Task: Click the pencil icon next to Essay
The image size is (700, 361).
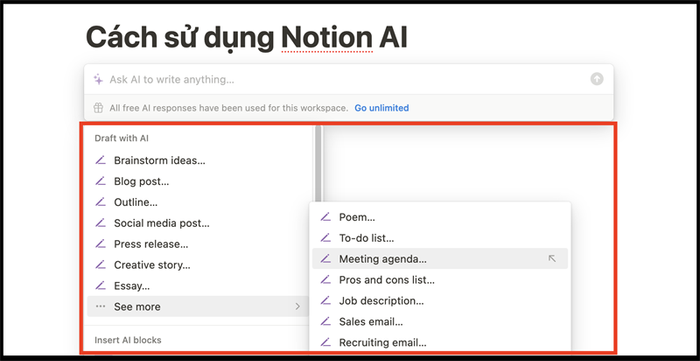Action: pos(100,286)
